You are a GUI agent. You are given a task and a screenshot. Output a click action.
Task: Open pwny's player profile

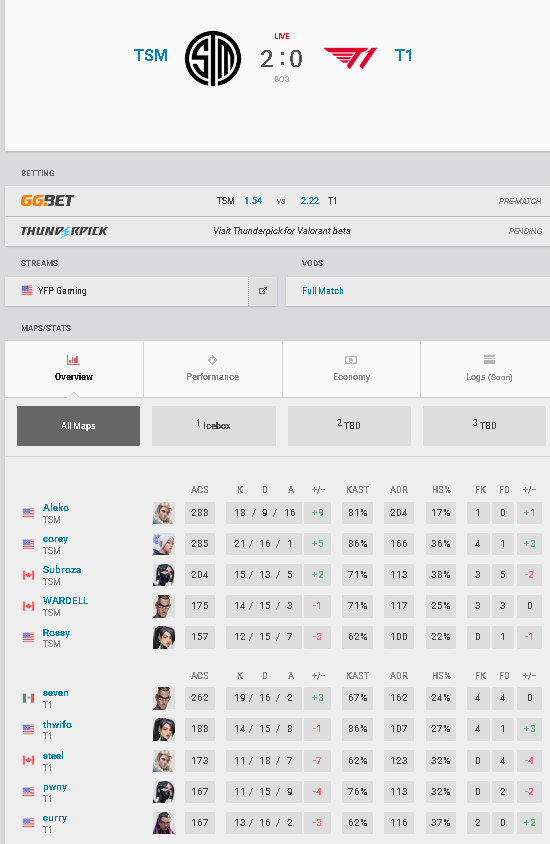tap(55, 787)
